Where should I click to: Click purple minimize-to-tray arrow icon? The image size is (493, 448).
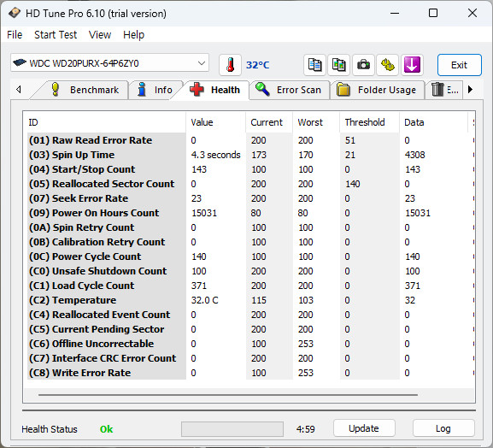[x=412, y=65]
